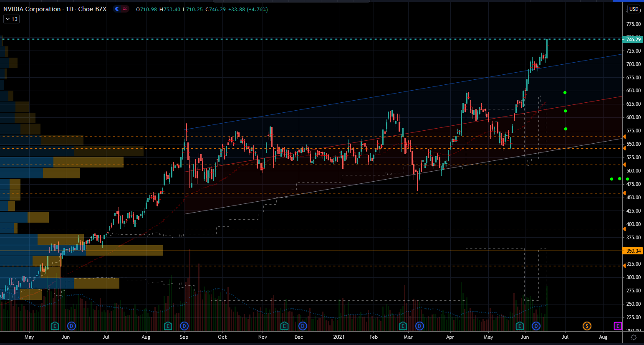
Task: Open the USD currency selector
Action: pos(634,9)
